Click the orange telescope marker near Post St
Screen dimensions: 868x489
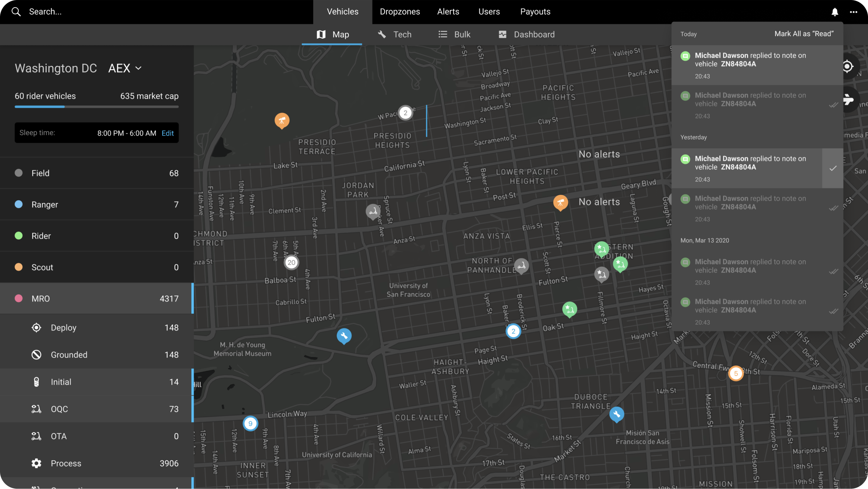pos(560,203)
